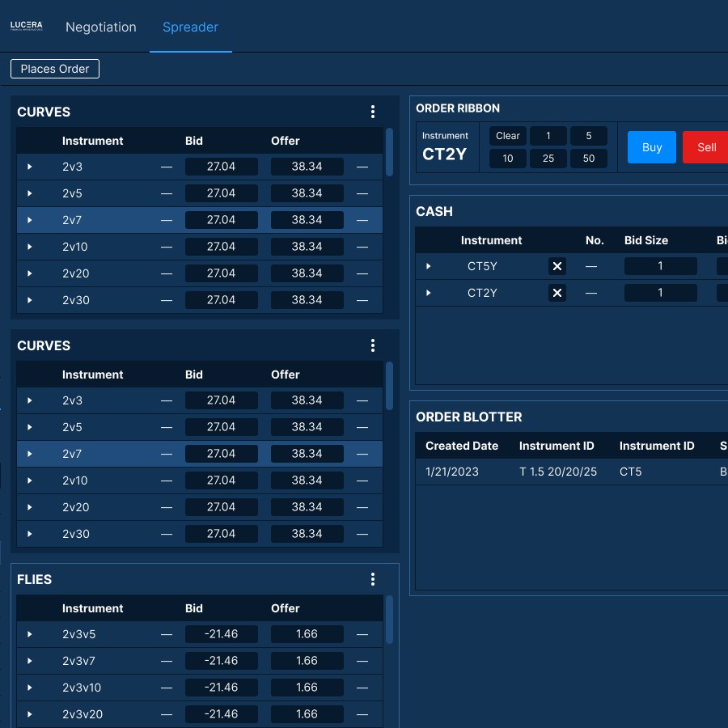Click CT5 cell in Order Blotter
Image resolution: width=728 pixels, height=728 pixels.
630,472
